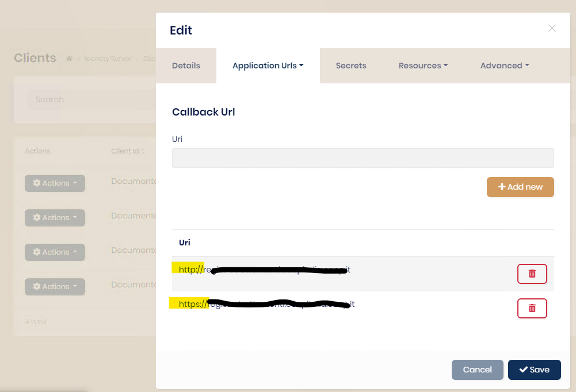Switch to the Details tab
576x392 pixels.
tap(186, 66)
